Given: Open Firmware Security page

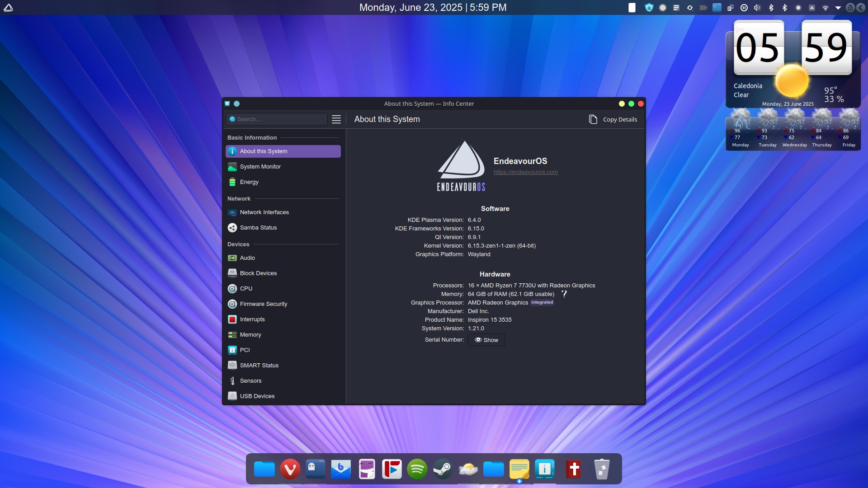Looking at the screenshot, I should pyautogui.click(x=264, y=304).
